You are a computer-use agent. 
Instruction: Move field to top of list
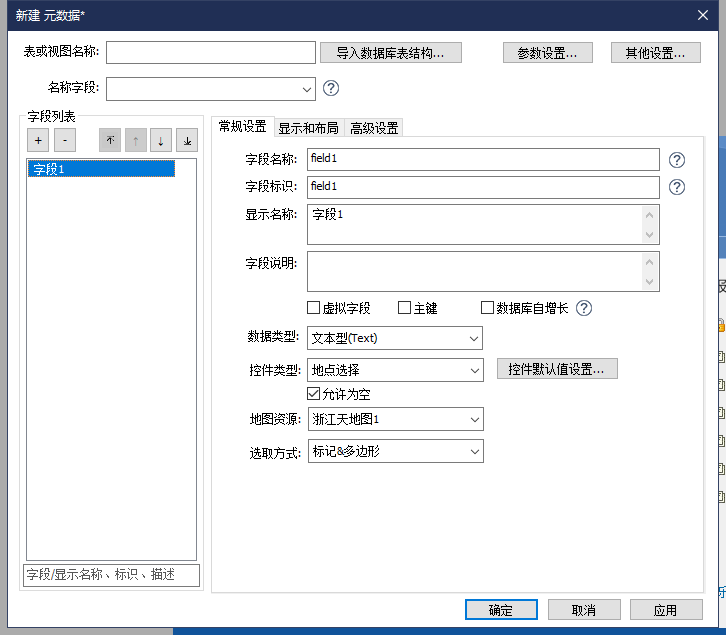click(x=110, y=141)
